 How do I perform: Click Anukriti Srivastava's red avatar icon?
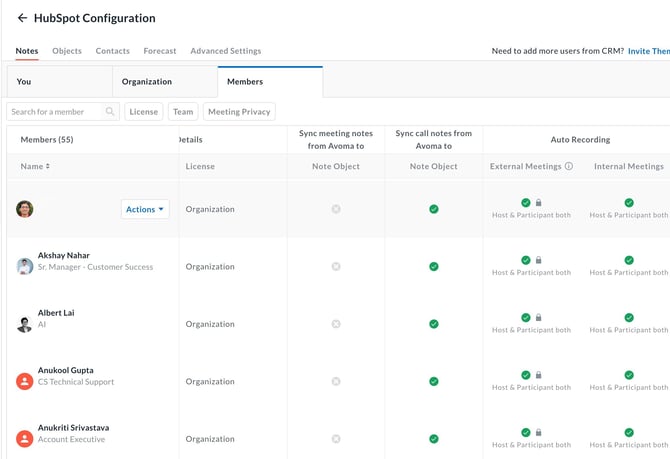25,438
